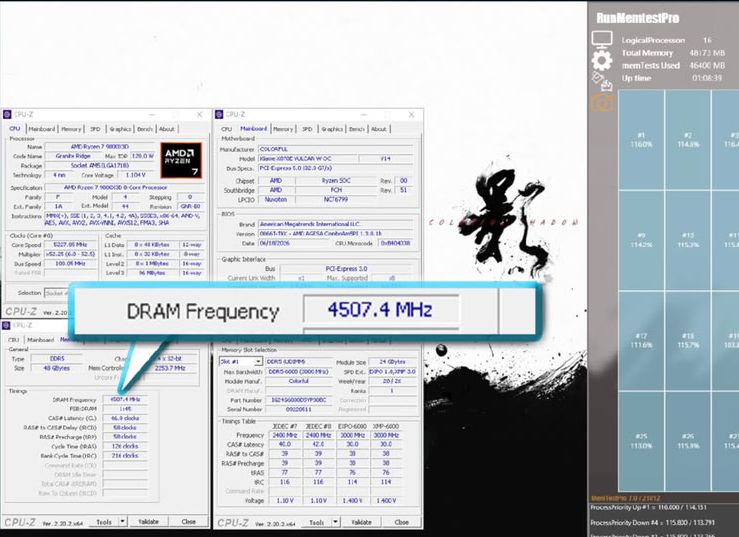The height and width of the screenshot is (537, 739).
Task: Click Module Size value 24 GBytes
Action: point(393,362)
